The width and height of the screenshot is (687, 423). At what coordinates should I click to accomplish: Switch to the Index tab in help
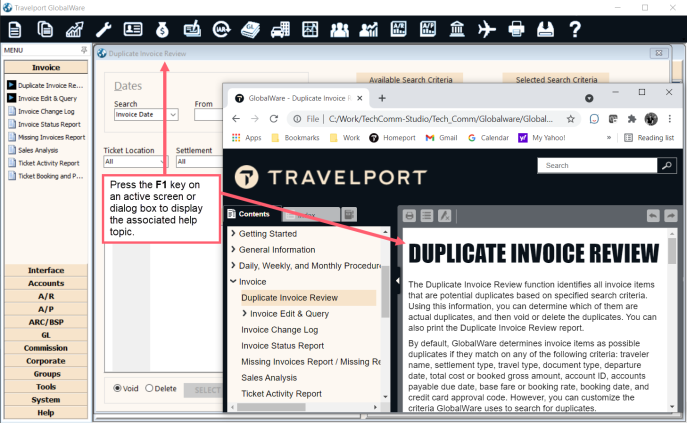click(x=311, y=215)
